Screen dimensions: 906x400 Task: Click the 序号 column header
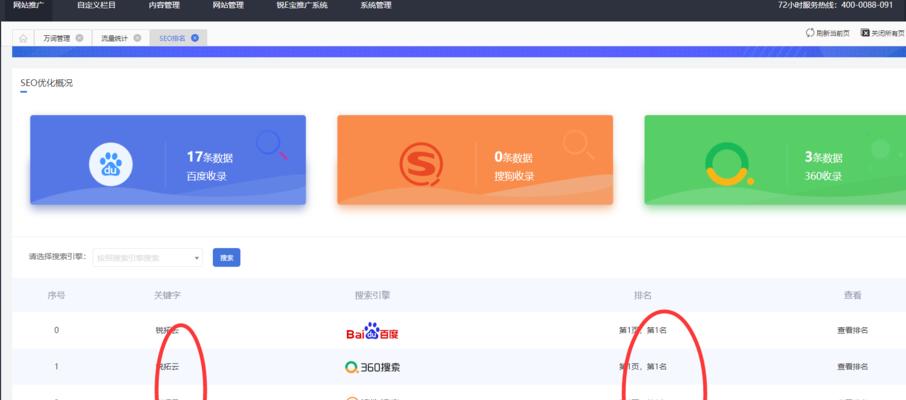[56, 295]
